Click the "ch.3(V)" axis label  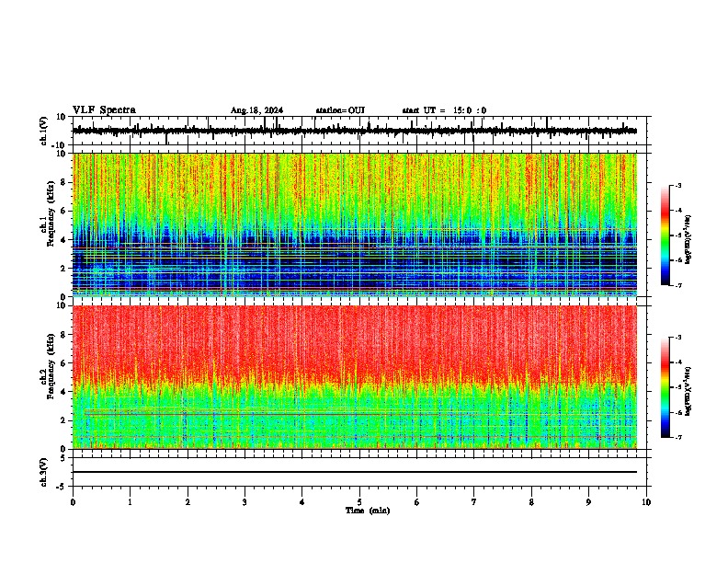44,473
